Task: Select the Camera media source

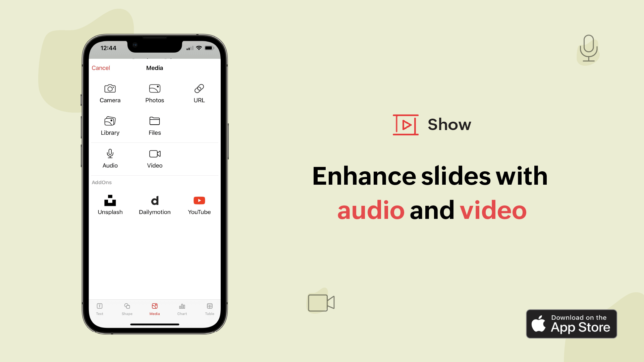Action: tap(110, 93)
